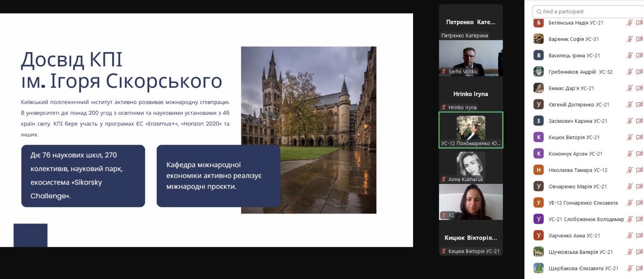The image size is (644, 279).
Task: Click muted mic icon for Євгеній Діхтяренко УС-21
Action: [x=630, y=105]
